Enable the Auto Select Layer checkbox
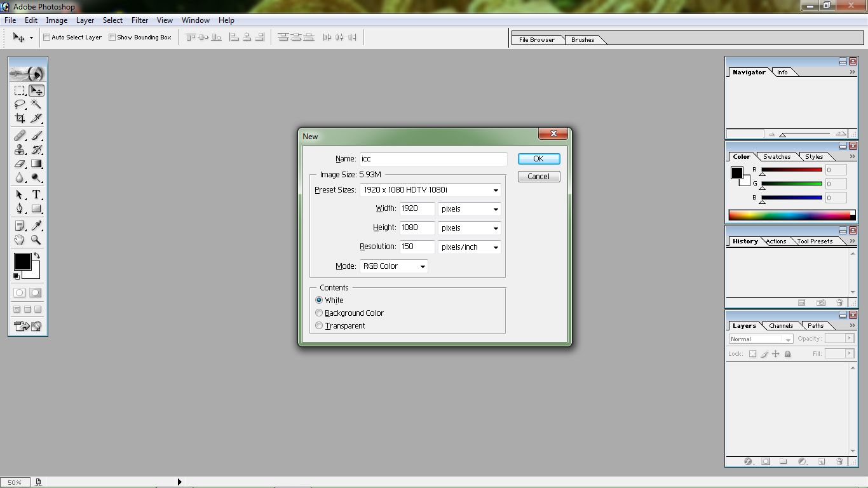This screenshot has height=488, width=868. [46, 37]
